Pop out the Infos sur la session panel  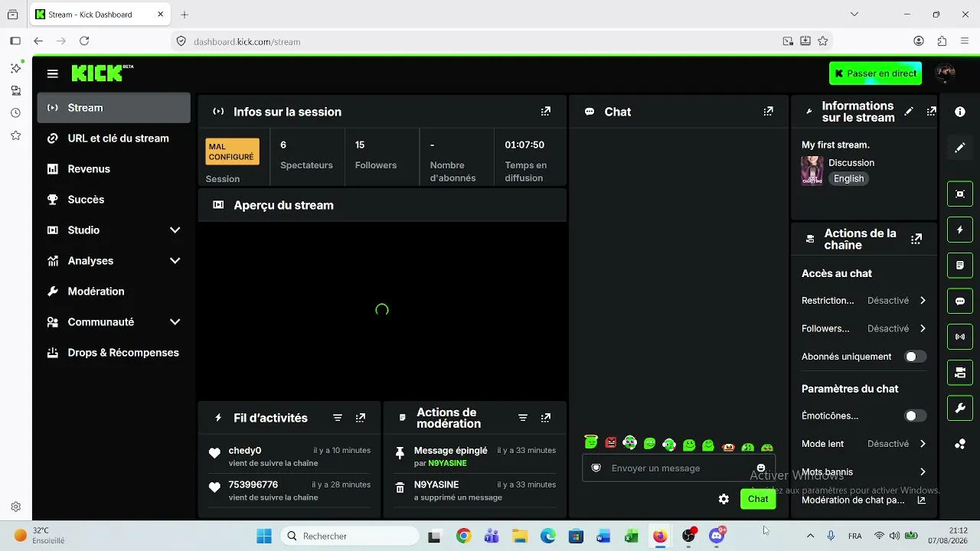click(546, 112)
